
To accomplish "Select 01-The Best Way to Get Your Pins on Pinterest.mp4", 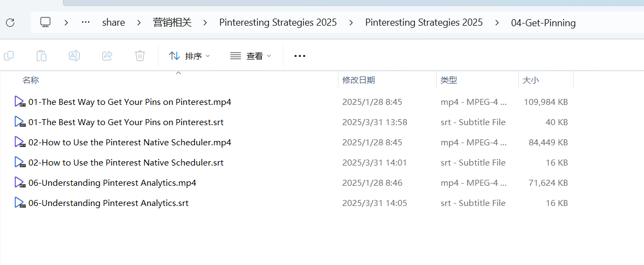I will click(x=130, y=102).
